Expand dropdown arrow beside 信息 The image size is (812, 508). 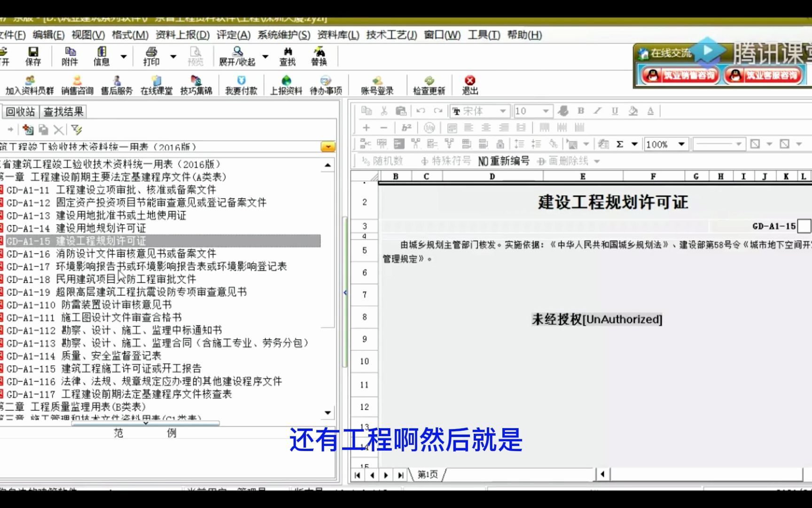[x=124, y=56]
